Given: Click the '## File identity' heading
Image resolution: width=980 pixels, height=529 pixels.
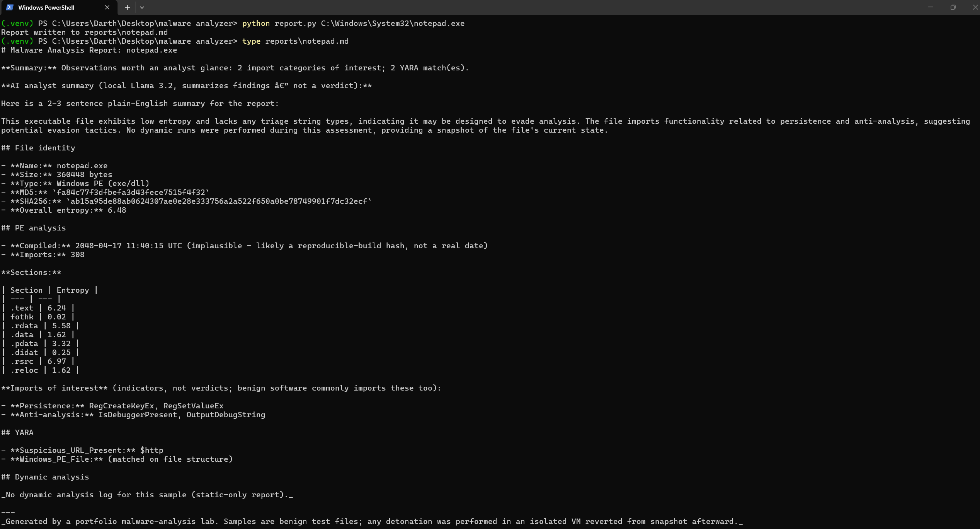Looking at the screenshot, I should tap(38, 148).
